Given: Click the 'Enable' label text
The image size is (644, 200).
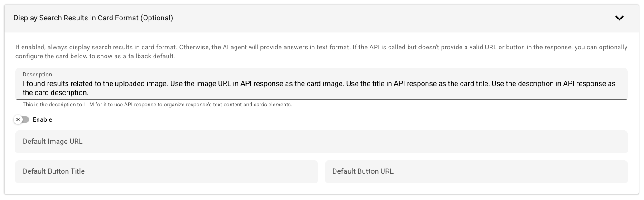Looking at the screenshot, I should coord(42,119).
